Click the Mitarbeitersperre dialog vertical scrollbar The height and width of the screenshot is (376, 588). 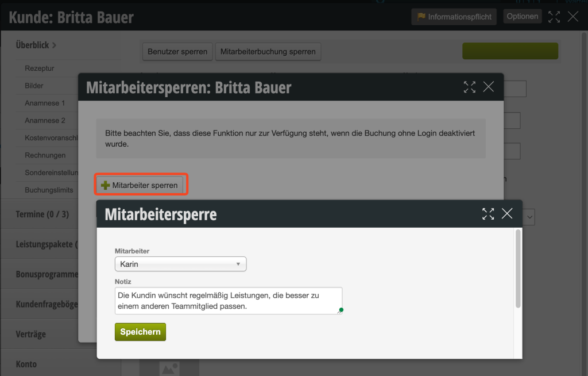[x=519, y=269]
